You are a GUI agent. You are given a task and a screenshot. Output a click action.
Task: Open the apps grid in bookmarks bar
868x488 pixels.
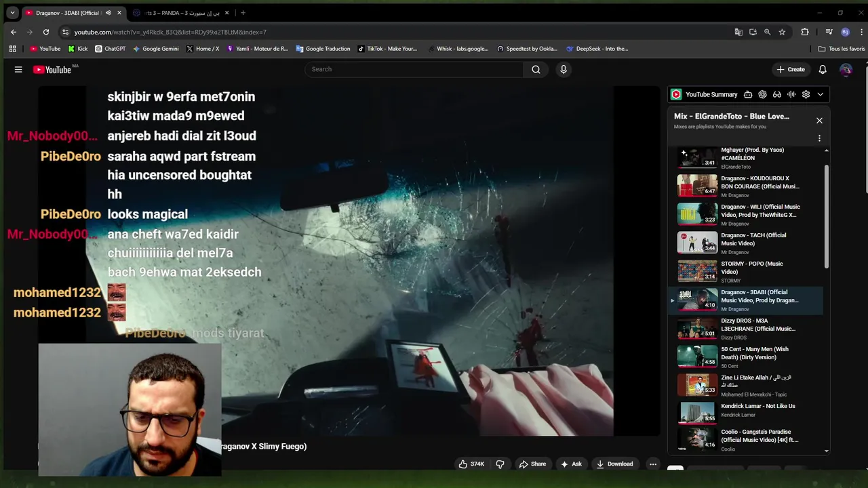[x=12, y=49]
